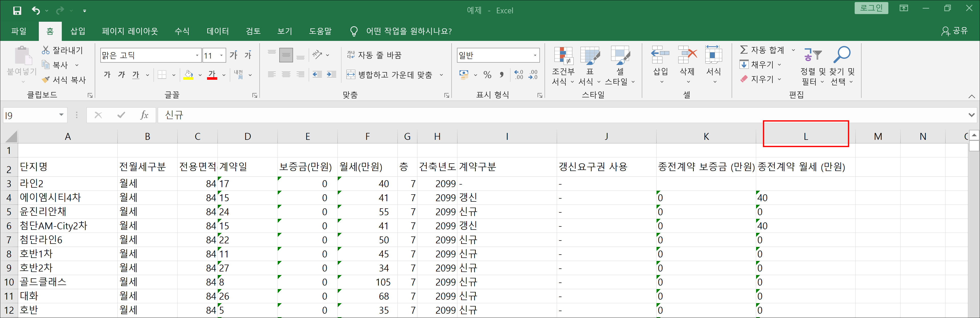This screenshot has width=980, height=318.
Task: Click the 로그인 button
Action: [x=871, y=8]
